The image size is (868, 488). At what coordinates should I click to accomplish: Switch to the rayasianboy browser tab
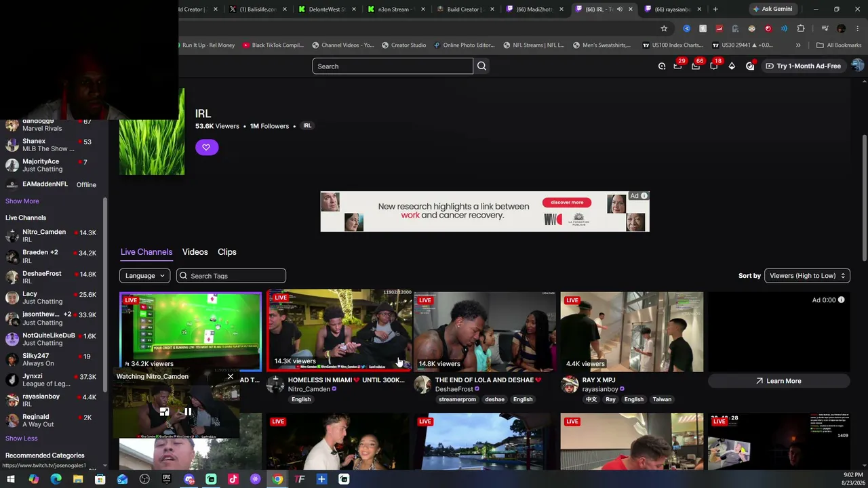(x=673, y=9)
